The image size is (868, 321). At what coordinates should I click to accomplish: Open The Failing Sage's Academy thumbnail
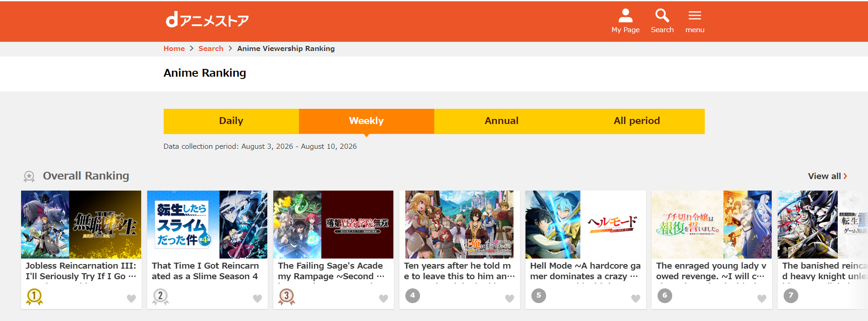tap(333, 225)
